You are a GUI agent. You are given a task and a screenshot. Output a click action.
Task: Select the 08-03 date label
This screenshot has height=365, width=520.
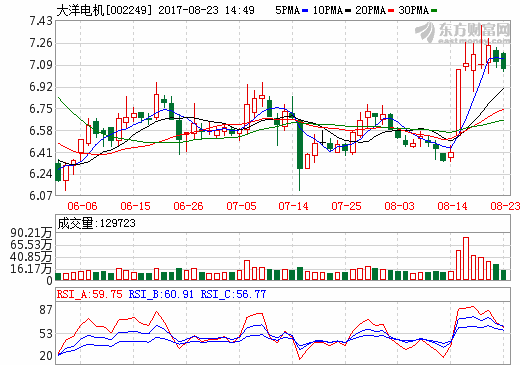point(399,206)
